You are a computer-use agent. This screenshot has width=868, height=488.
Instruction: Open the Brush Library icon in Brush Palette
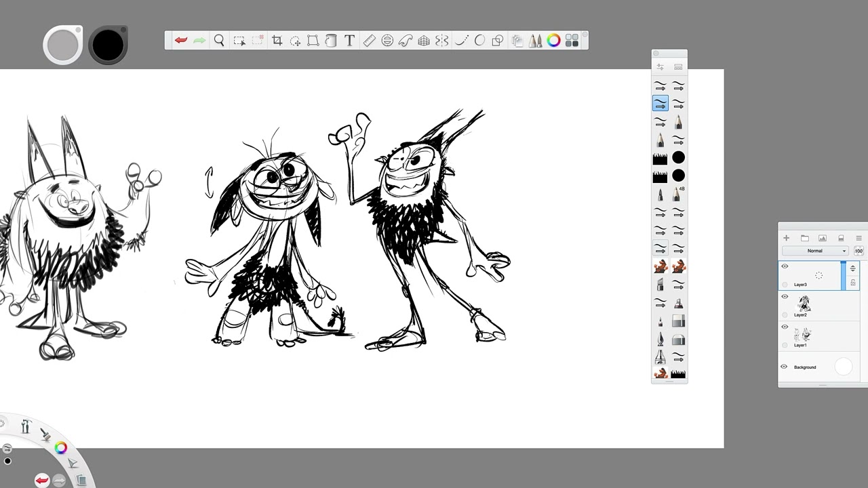coord(678,67)
